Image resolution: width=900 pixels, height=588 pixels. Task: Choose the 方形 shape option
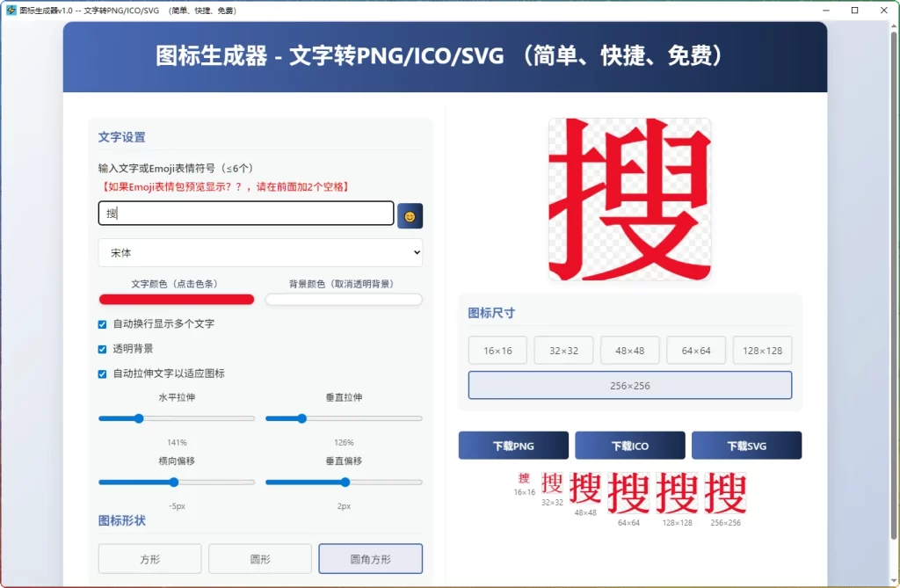(149, 558)
